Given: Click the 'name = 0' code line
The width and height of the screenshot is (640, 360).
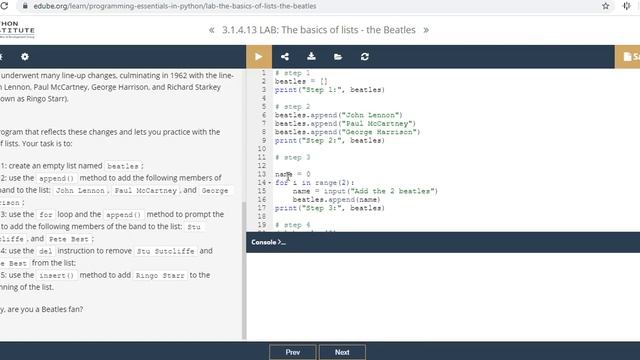Looking at the screenshot, I should tap(293, 174).
